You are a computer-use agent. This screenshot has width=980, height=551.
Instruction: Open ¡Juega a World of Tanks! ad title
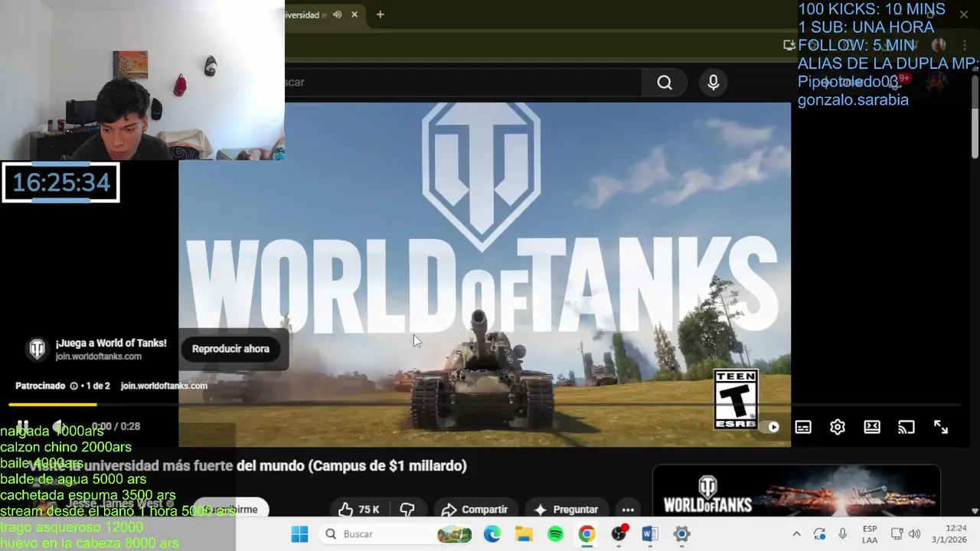pyautogui.click(x=111, y=343)
